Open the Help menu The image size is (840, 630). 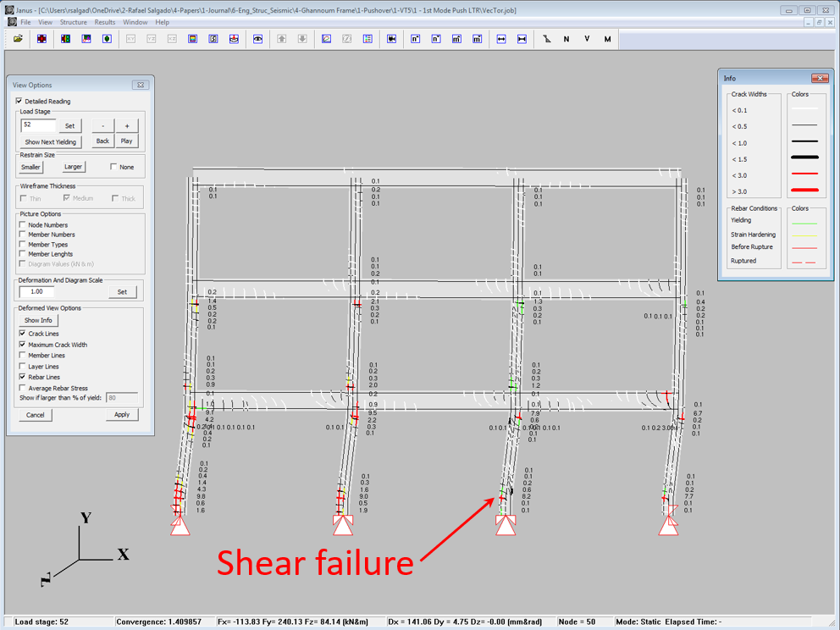pyautogui.click(x=163, y=23)
